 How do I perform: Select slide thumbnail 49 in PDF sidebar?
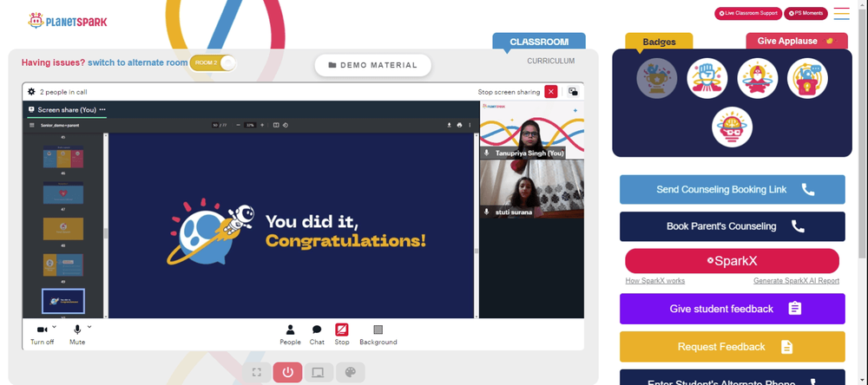(x=63, y=265)
